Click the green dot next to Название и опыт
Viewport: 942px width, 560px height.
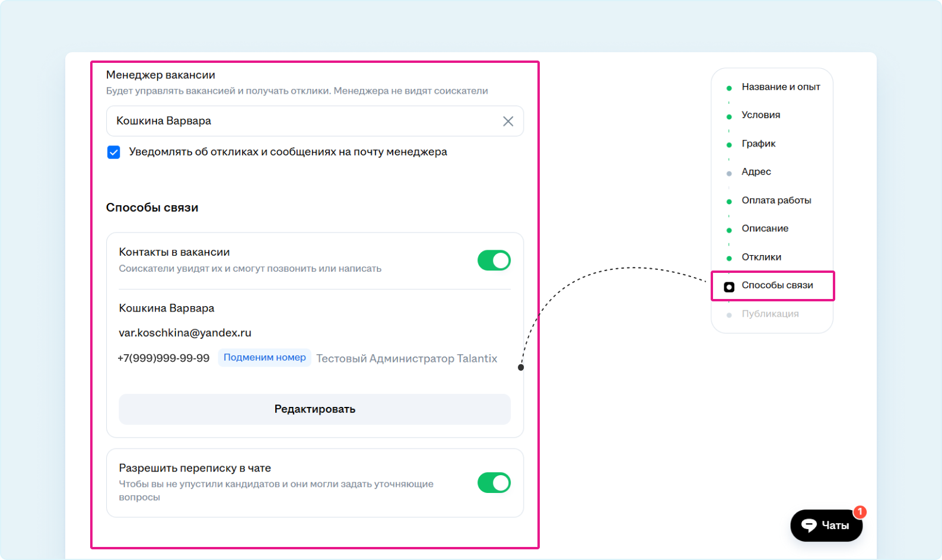[729, 88]
